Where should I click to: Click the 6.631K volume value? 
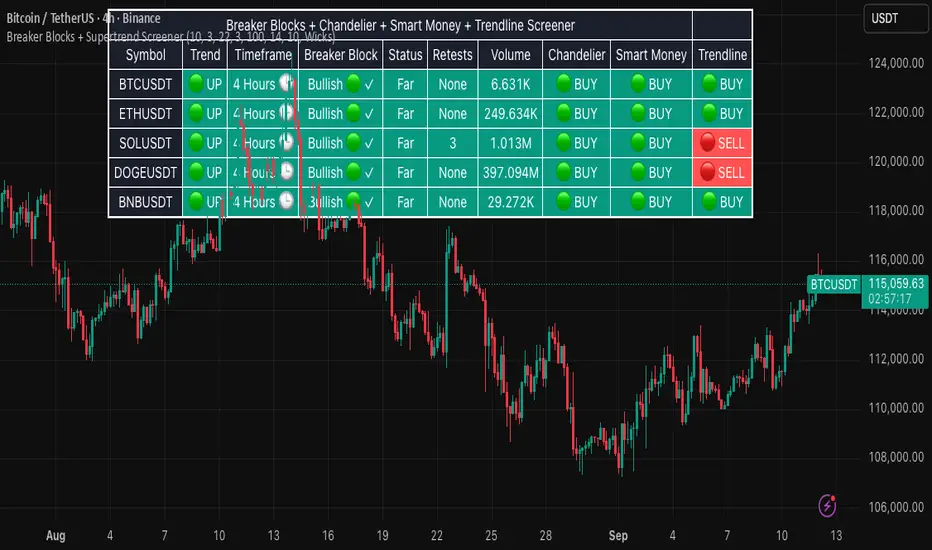pos(511,84)
